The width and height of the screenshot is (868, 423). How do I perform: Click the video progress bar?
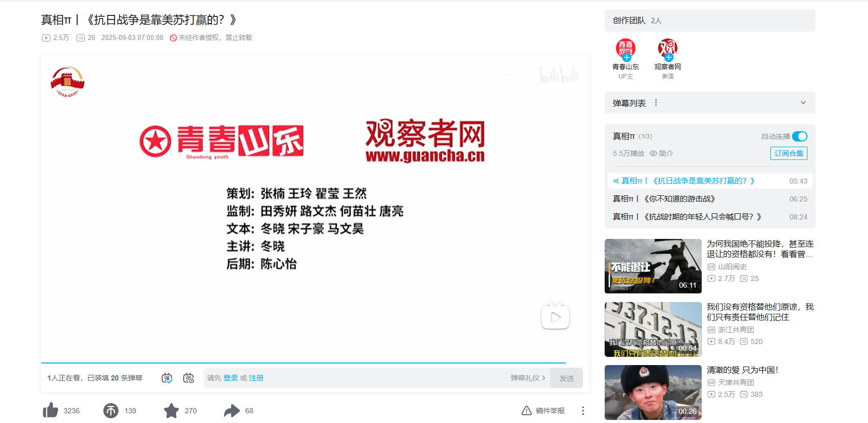303,363
